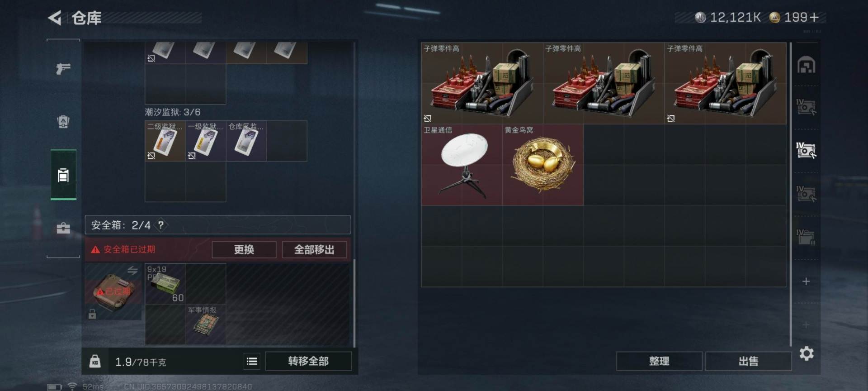Select the 黄金鸟窝 golden nest item
This screenshot has height=391, width=868.
(x=543, y=165)
